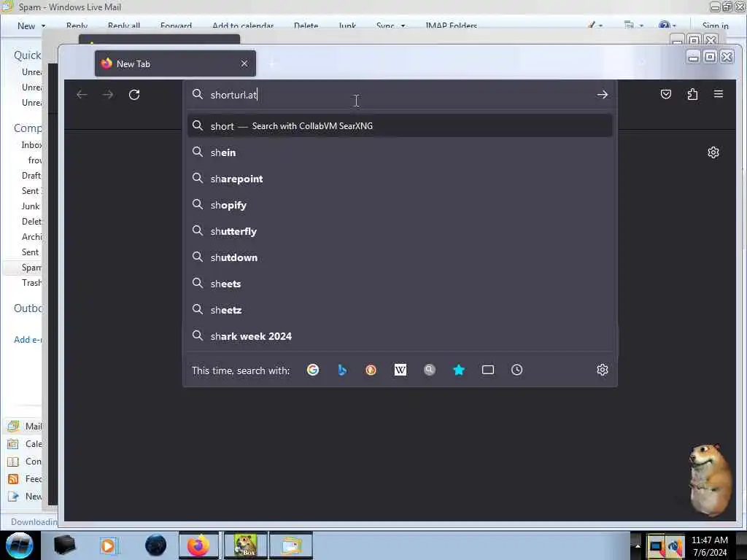Select the 'sheets' search suggestion
Screen dimensions: 747x560
click(x=400, y=284)
